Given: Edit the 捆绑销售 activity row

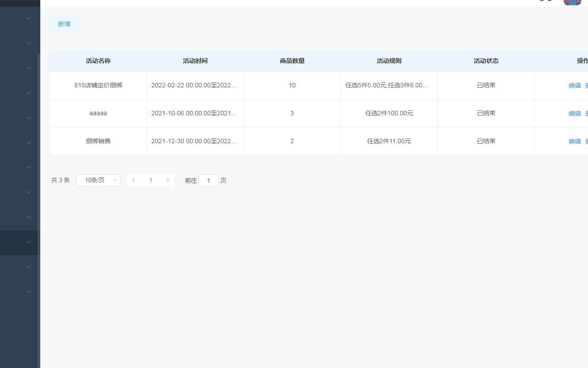Looking at the screenshot, I should click(574, 141).
